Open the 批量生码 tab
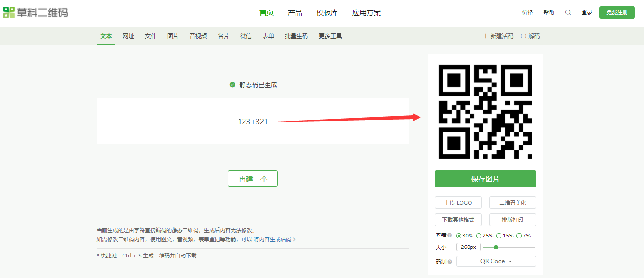The image size is (644, 278). point(296,36)
